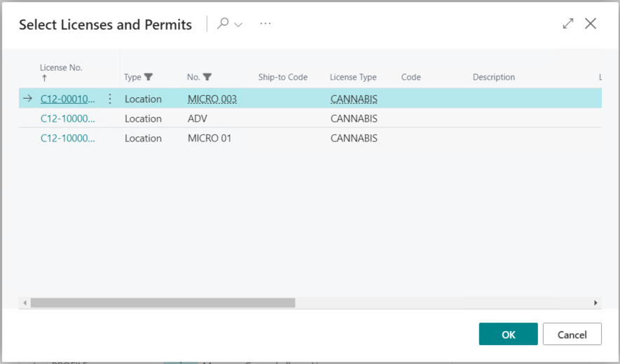Close the Select Licenses and Permits dialog

pos(591,24)
